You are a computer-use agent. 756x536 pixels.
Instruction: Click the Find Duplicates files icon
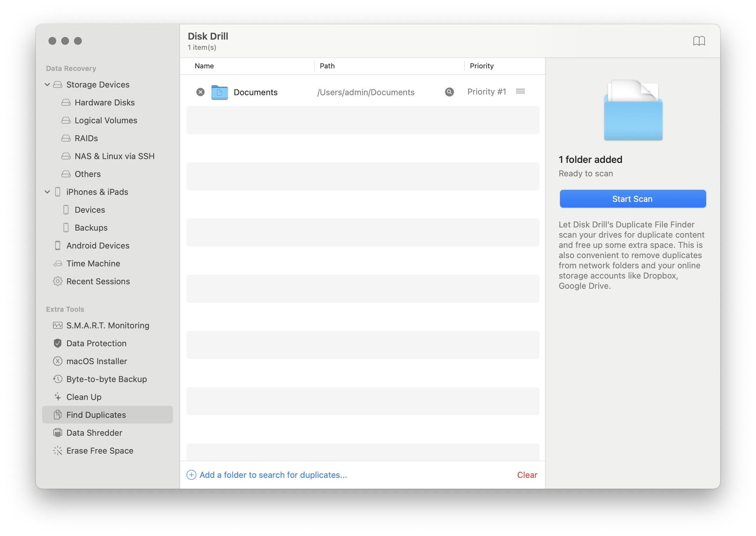point(58,415)
